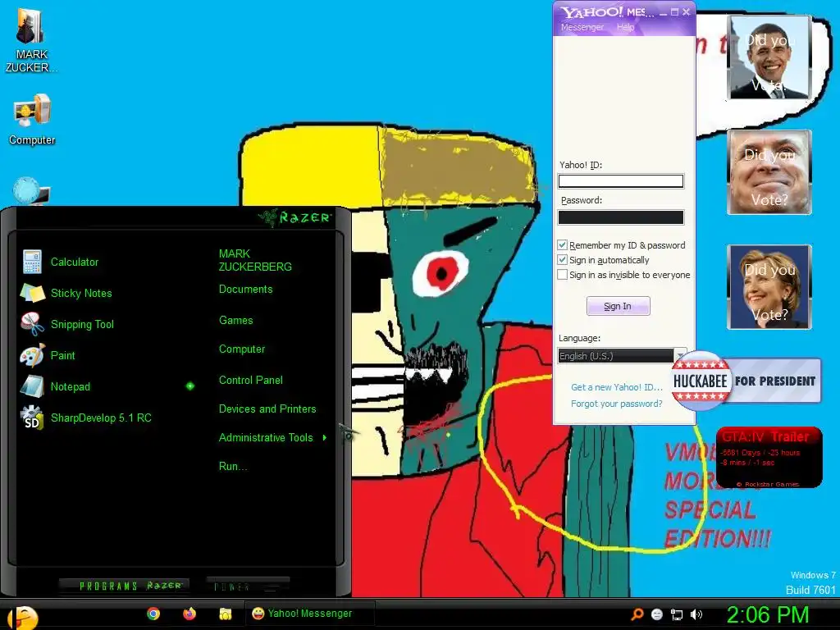Open Documents from the start menu
The width and height of the screenshot is (840, 630).
point(246,290)
